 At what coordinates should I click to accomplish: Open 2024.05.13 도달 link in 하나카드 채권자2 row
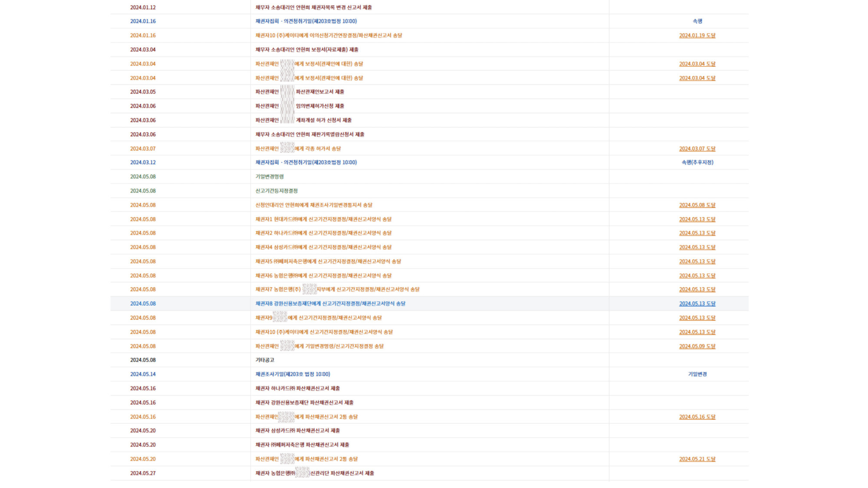click(697, 233)
